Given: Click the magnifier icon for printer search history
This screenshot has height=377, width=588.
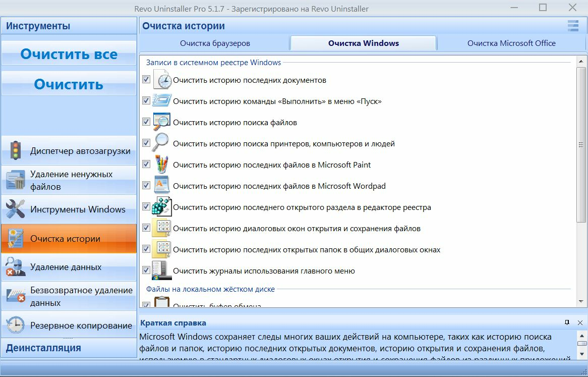Looking at the screenshot, I should [x=161, y=143].
